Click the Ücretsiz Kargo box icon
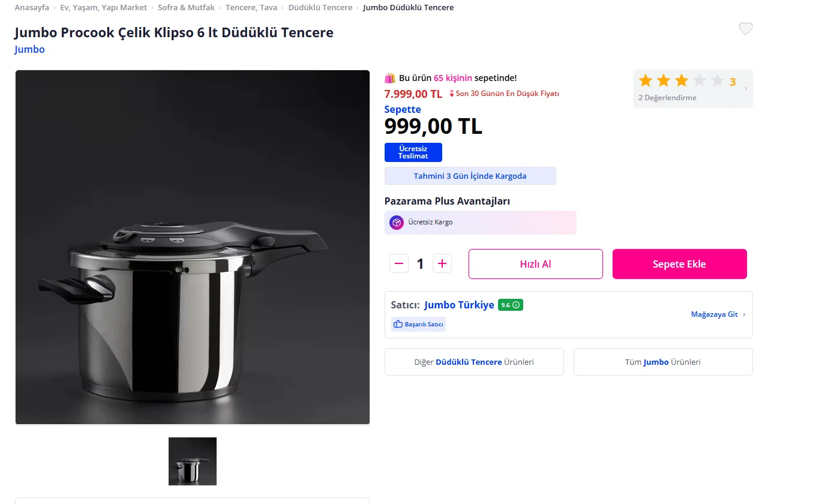 pos(397,223)
